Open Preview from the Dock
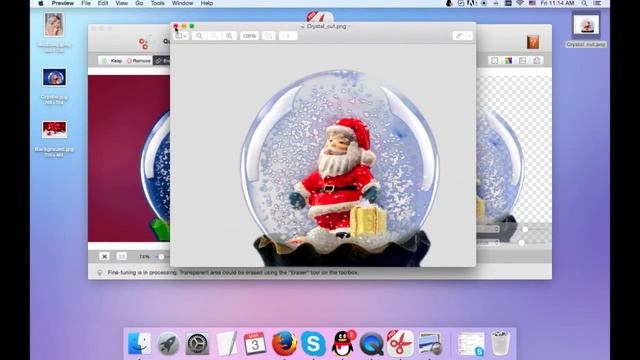The height and width of the screenshot is (360, 640). point(430,343)
